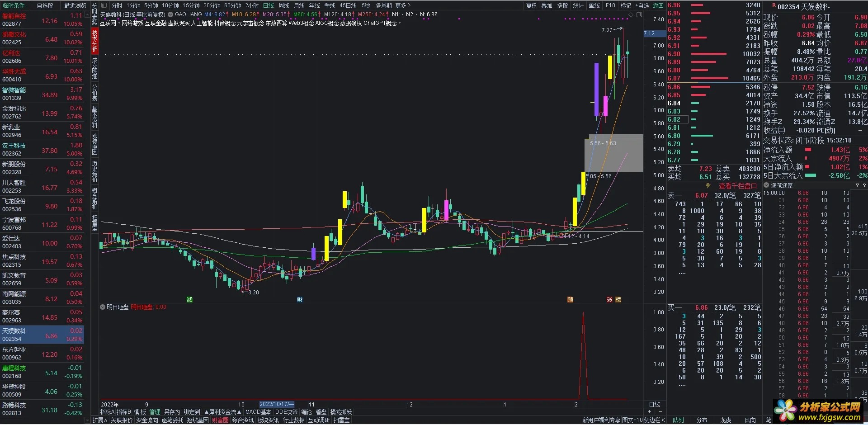Click the 减 marker on the chart timeline
868x425 pixels.
tap(190, 300)
